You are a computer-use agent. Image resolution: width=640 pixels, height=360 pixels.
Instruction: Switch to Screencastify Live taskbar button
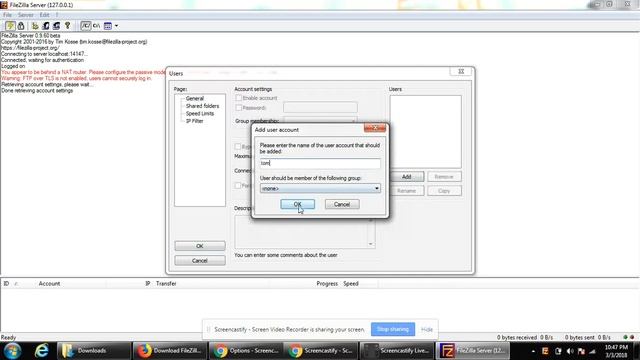397,351
